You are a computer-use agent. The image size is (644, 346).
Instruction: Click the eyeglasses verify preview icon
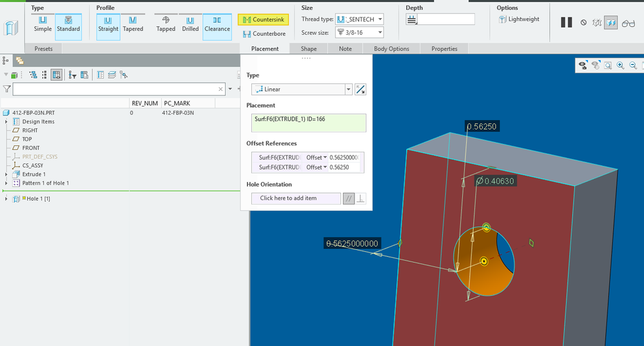(x=628, y=23)
